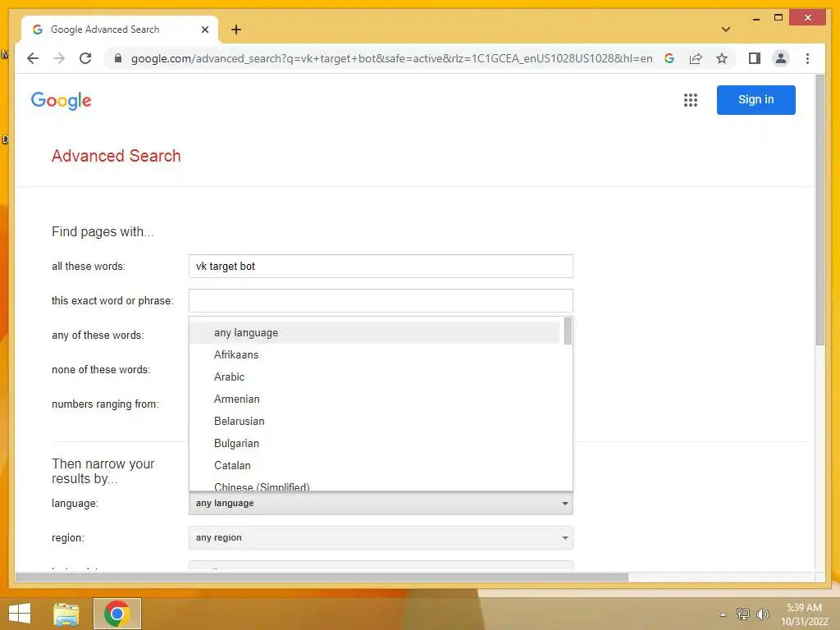840x630 pixels.
Task: Click the Chrome taskbar icon
Action: (x=116, y=614)
